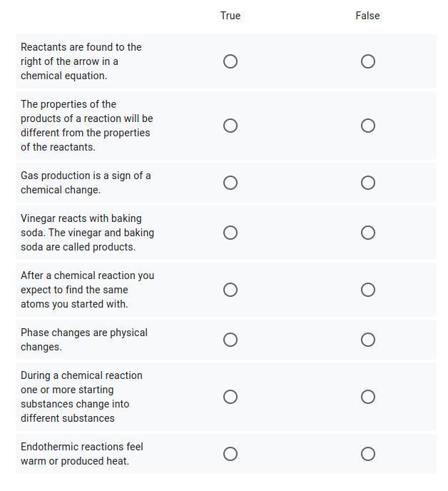Answer True for 'Phase changes are physical changes'
Screen dimensions: 448x491
pyautogui.click(x=230, y=340)
